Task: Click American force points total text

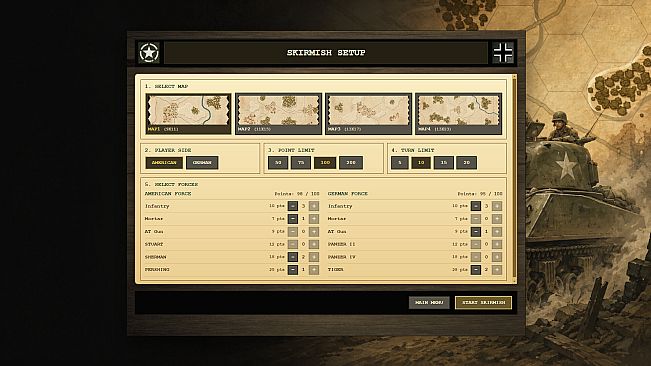Action: click(x=297, y=194)
